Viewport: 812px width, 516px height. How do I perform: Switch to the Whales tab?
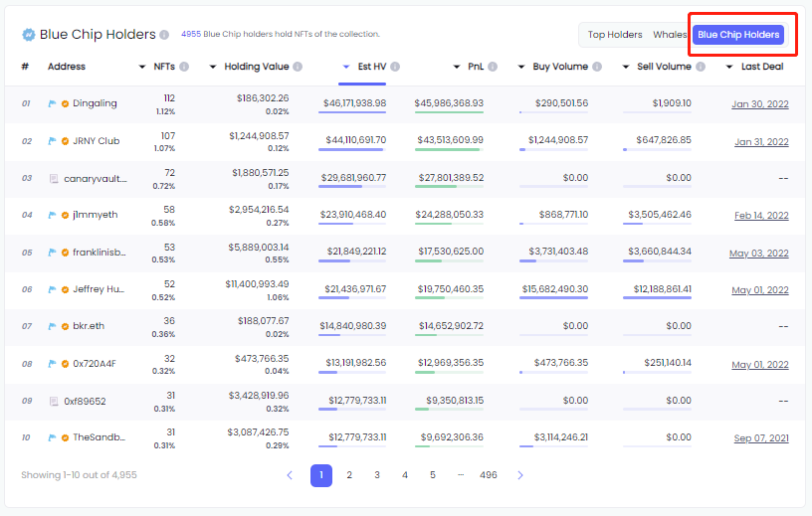pyautogui.click(x=670, y=35)
